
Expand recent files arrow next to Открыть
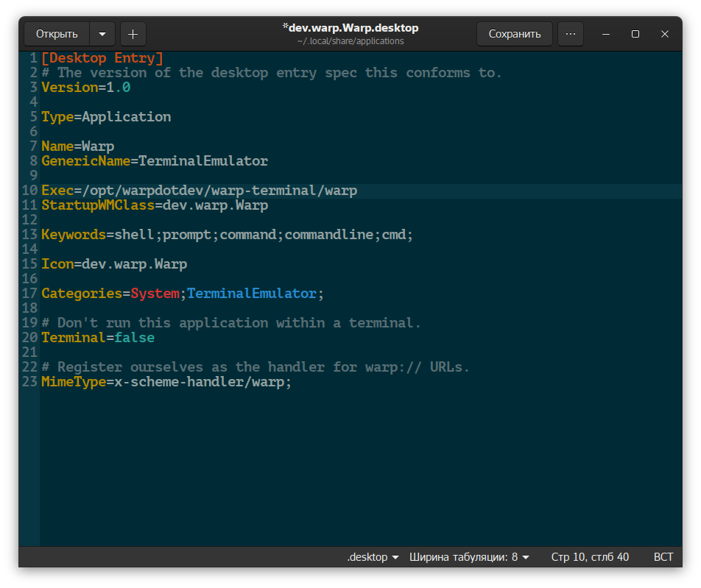coord(102,34)
